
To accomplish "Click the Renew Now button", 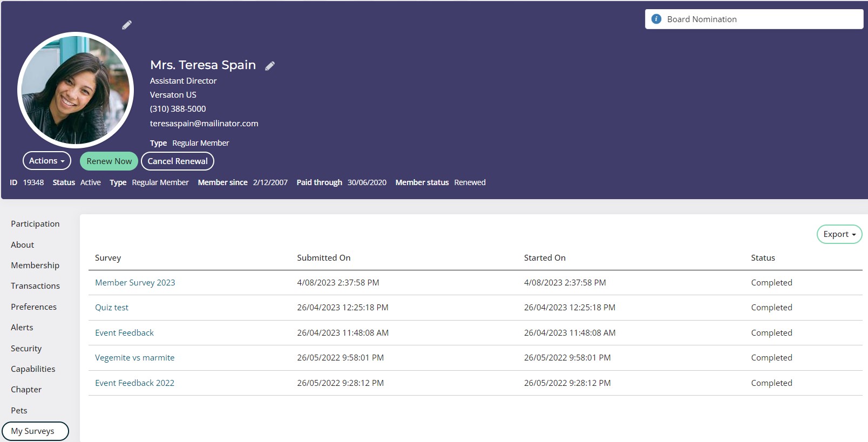I will point(109,161).
